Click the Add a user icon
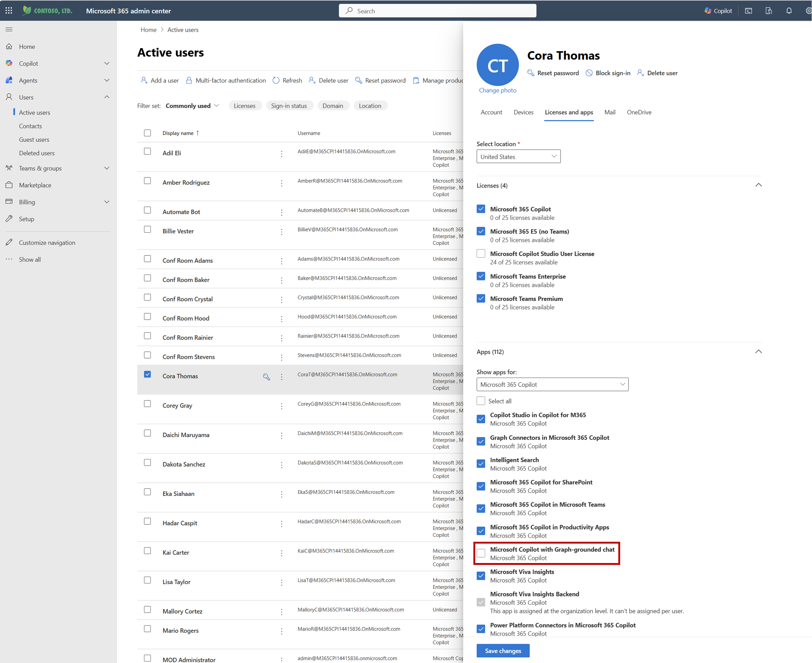 pyautogui.click(x=144, y=80)
